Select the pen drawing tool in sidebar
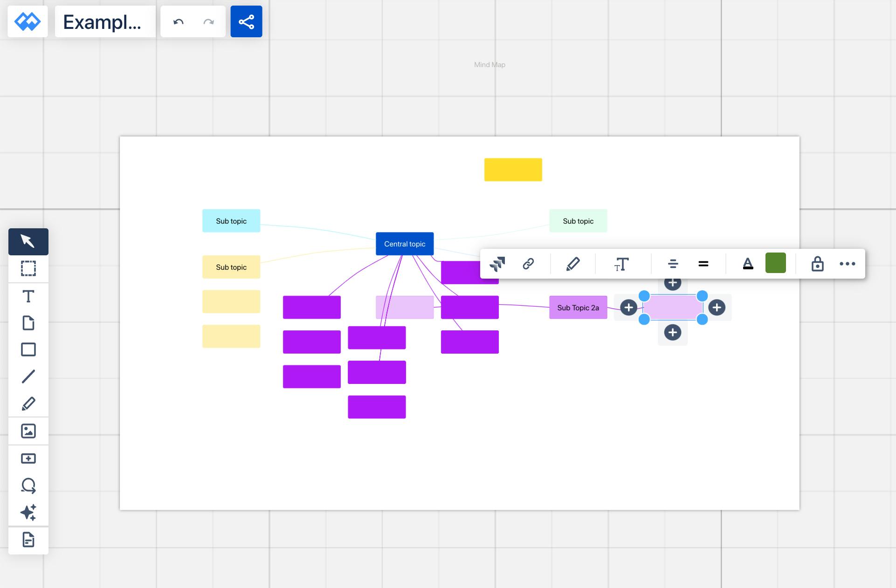The height and width of the screenshot is (588, 896). (28, 403)
